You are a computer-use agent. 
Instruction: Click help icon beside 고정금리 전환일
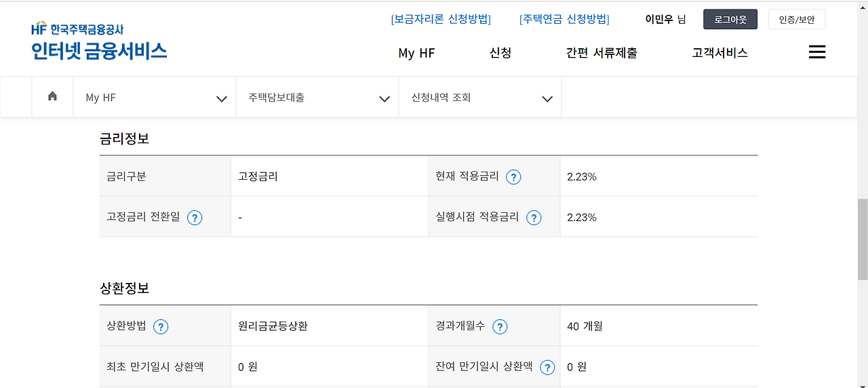click(x=195, y=218)
